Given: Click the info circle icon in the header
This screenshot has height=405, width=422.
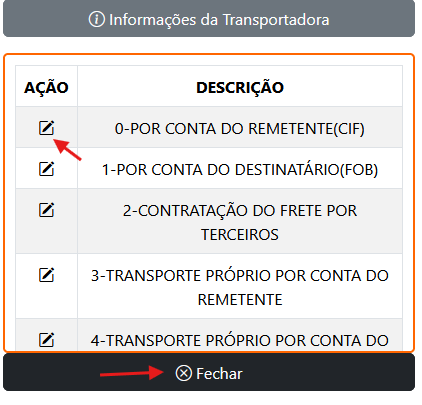Looking at the screenshot, I should coord(97,19).
